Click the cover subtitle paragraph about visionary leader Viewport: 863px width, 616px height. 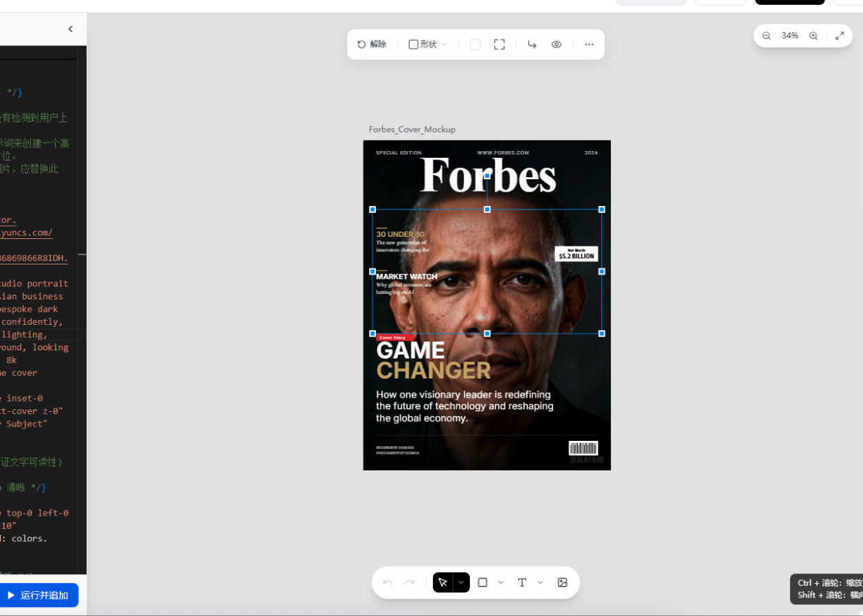click(x=464, y=407)
